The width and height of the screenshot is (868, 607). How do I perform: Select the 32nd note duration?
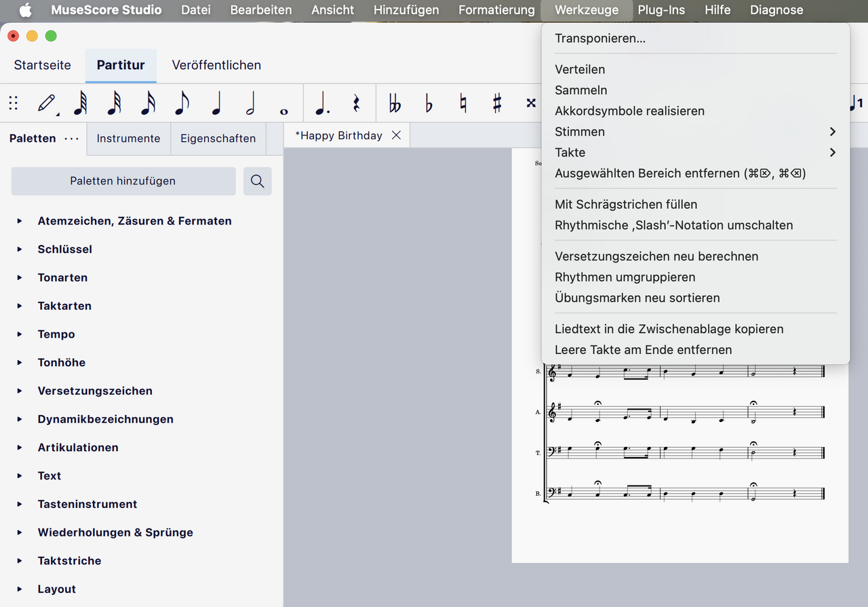click(x=115, y=104)
